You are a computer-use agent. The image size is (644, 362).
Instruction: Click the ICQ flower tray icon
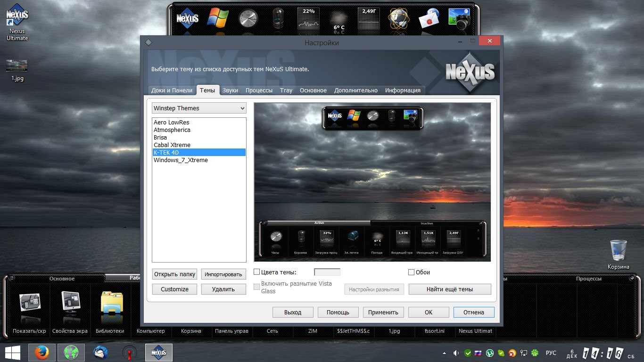(x=535, y=353)
